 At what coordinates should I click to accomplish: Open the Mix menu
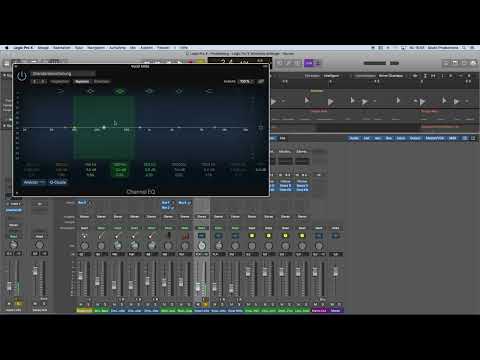tap(133, 48)
